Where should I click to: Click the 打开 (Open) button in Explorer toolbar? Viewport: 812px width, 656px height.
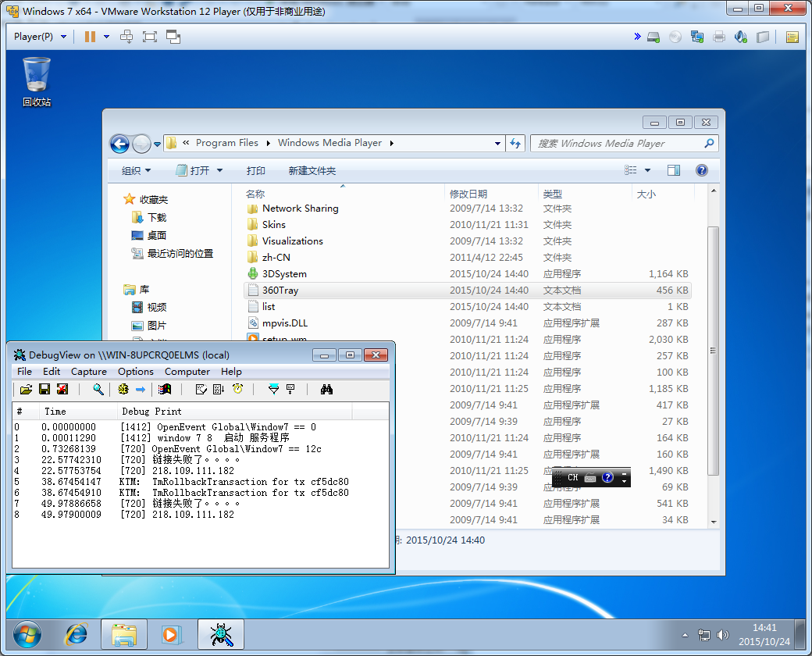coord(194,170)
